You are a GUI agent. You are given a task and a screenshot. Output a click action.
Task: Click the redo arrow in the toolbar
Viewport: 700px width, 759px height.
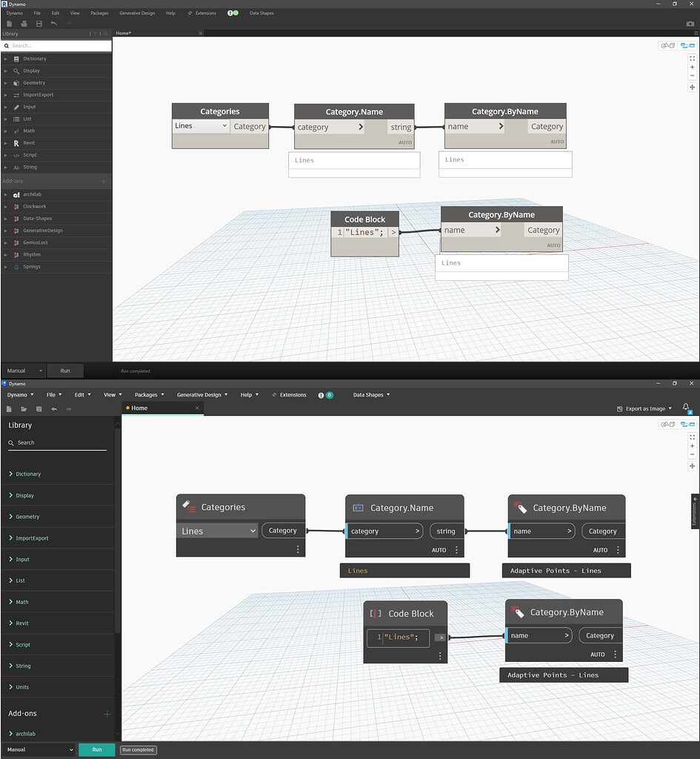pos(68,408)
